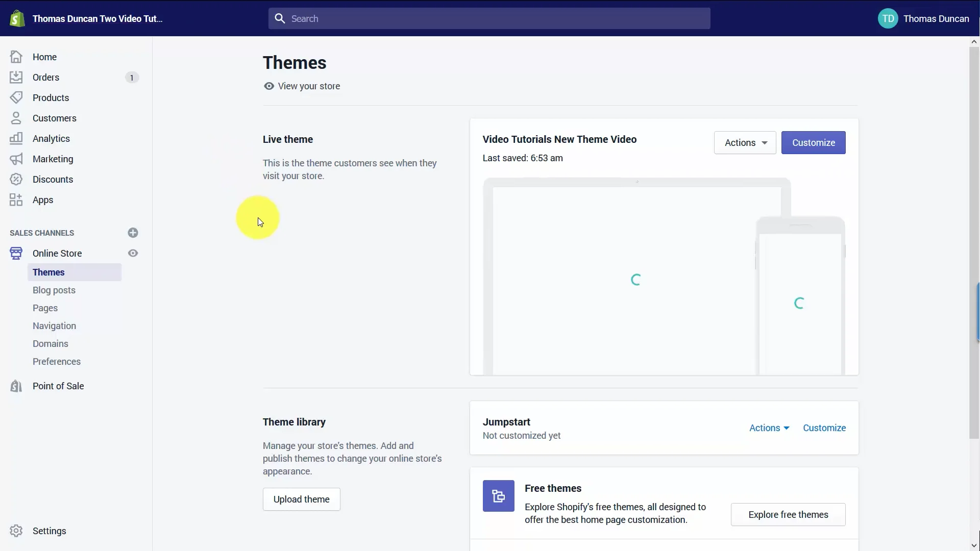
Task: Click View your store link
Action: (x=302, y=86)
